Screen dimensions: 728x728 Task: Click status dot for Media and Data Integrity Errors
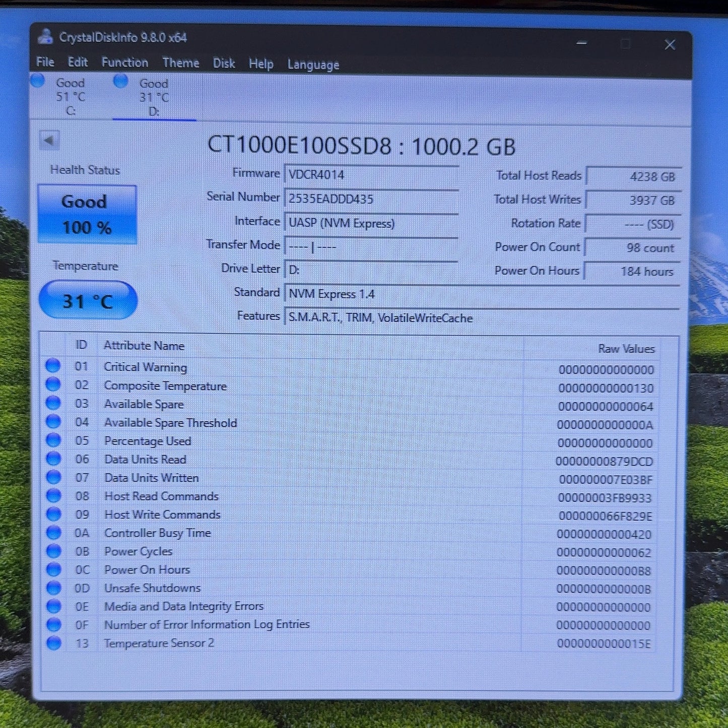click(53, 606)
